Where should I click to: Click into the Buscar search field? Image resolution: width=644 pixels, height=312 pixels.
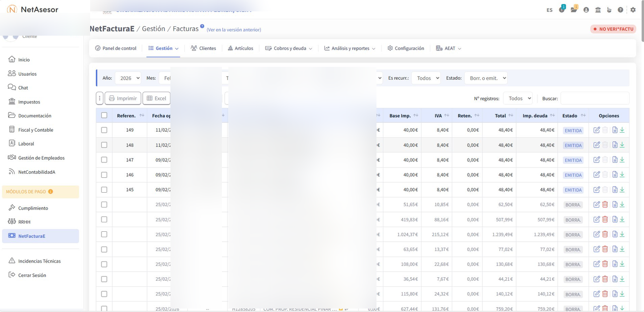coord(594,98)
